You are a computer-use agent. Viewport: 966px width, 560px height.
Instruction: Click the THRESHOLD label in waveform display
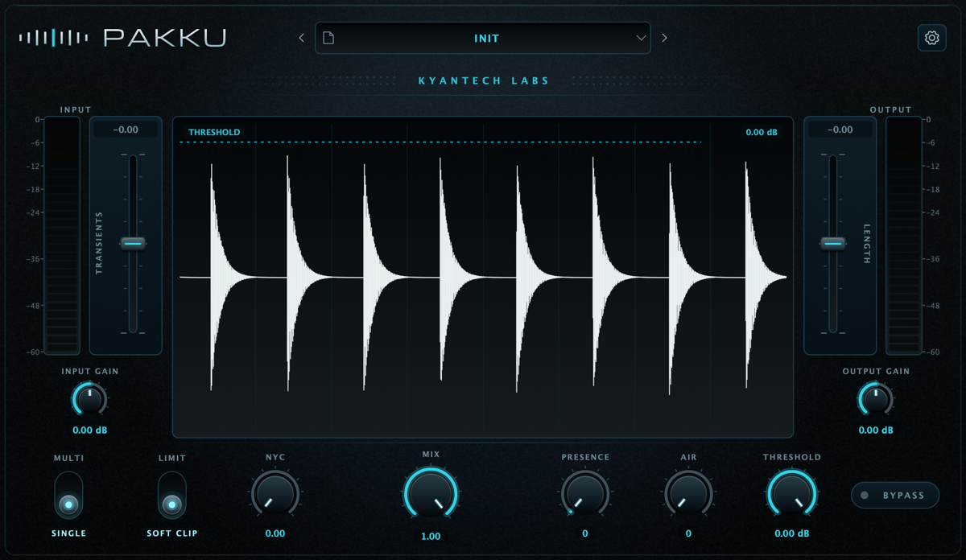[x=214, y=133]
